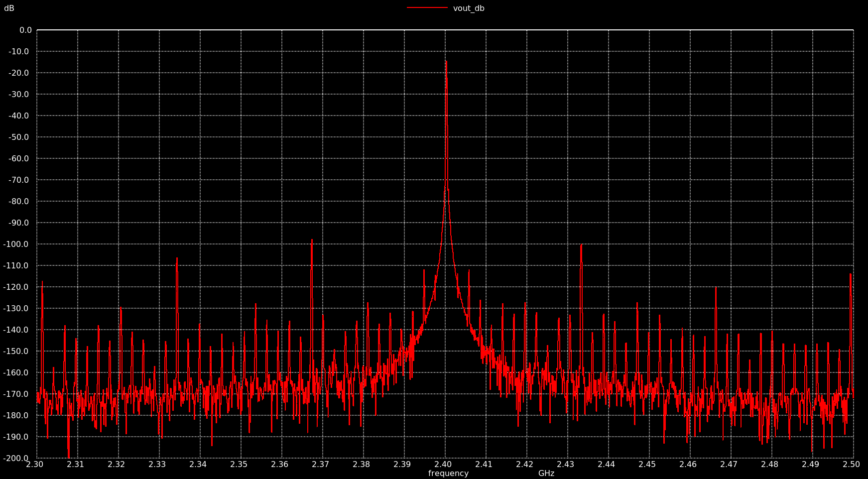Click the 2.34 x-axis tick label
Viewport: 868px width, 479px height.
(198, 465)
